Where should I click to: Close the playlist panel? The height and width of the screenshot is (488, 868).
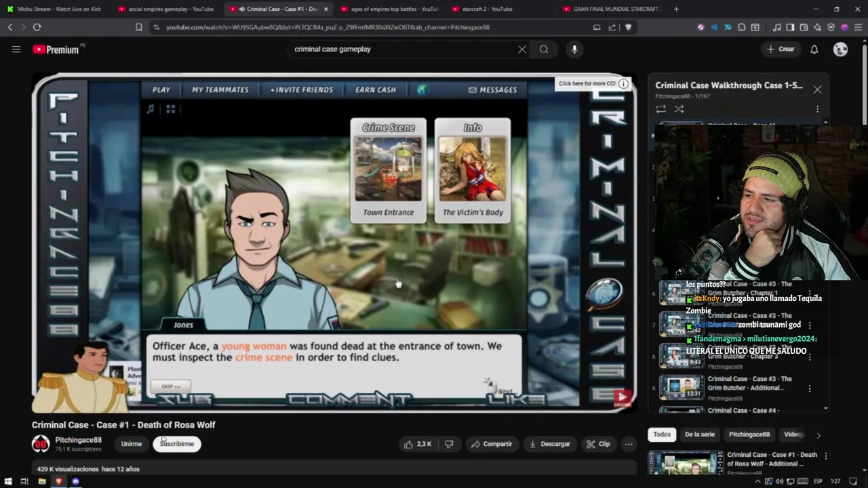(817, 89)
